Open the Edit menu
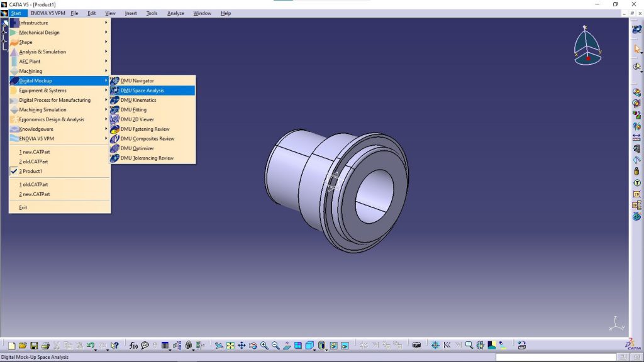 click(92, 13)
